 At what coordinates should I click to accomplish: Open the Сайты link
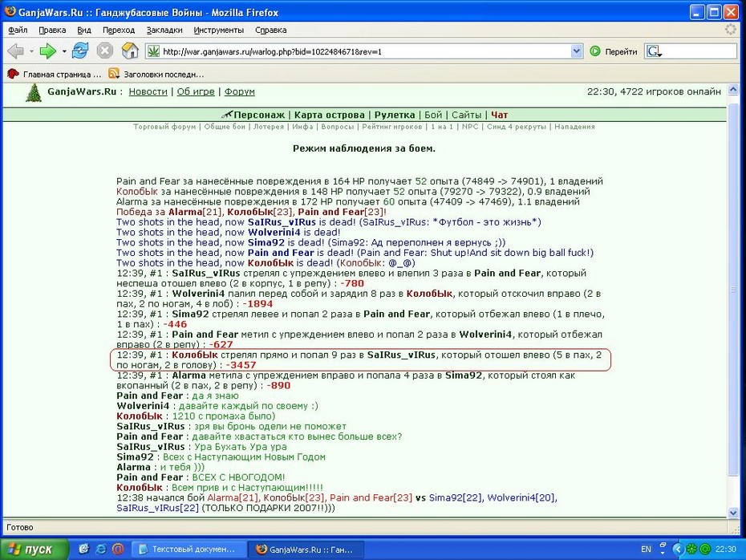coord(466,115)
